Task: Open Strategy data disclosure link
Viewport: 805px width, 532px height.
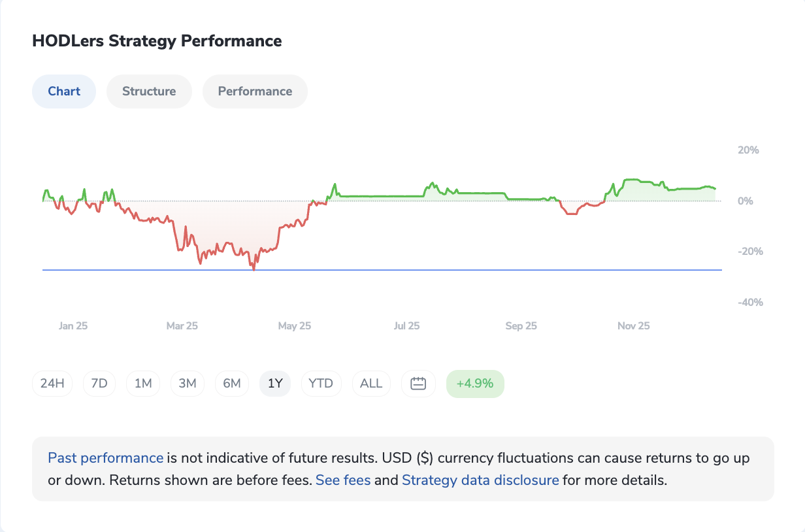Action: pyautogui.click(x=480, y=480)
